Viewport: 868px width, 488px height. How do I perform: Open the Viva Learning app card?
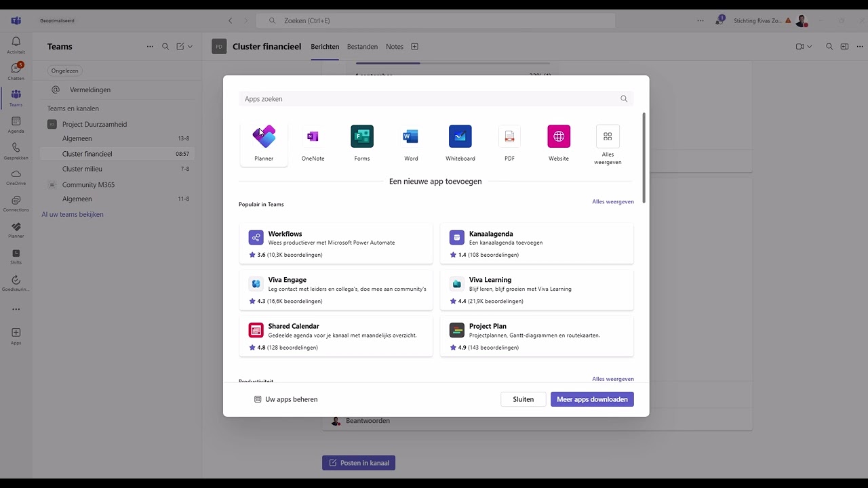click(536, 289)
